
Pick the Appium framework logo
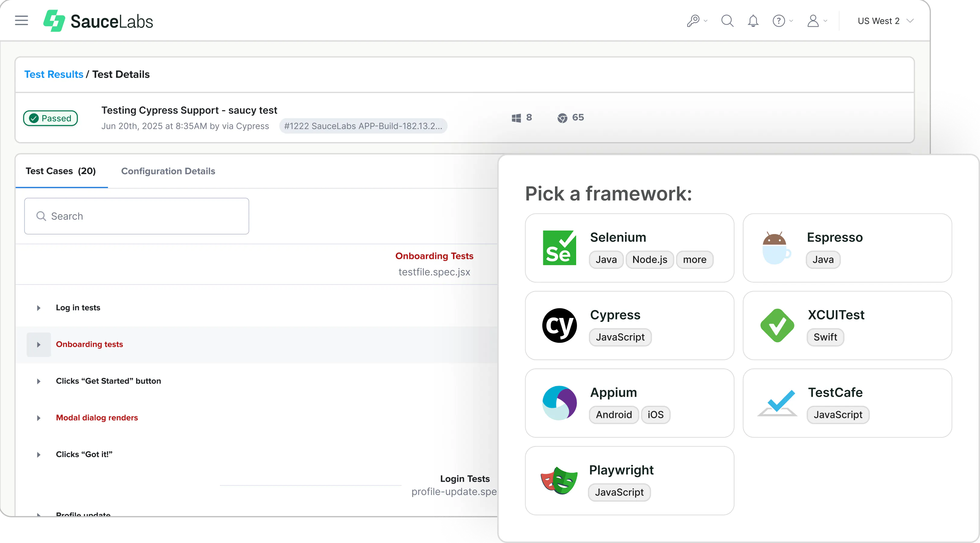[x=559, y=403]
